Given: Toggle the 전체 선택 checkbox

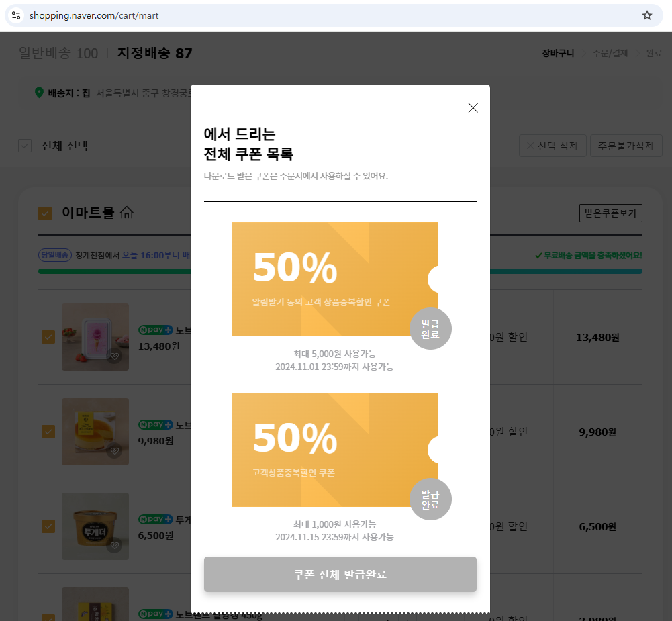Looking at the screenshot, I should [x=25, y=146].
